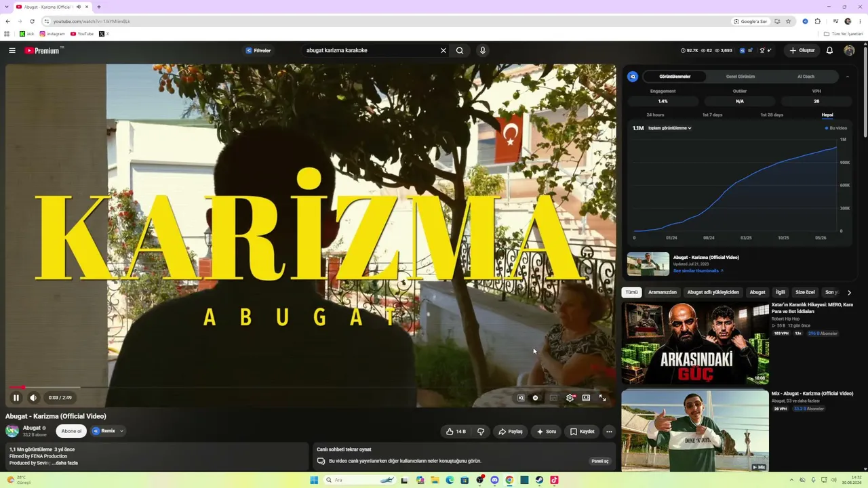Pause the video
This screenshot has width=868, height=488.
point(16,398)
